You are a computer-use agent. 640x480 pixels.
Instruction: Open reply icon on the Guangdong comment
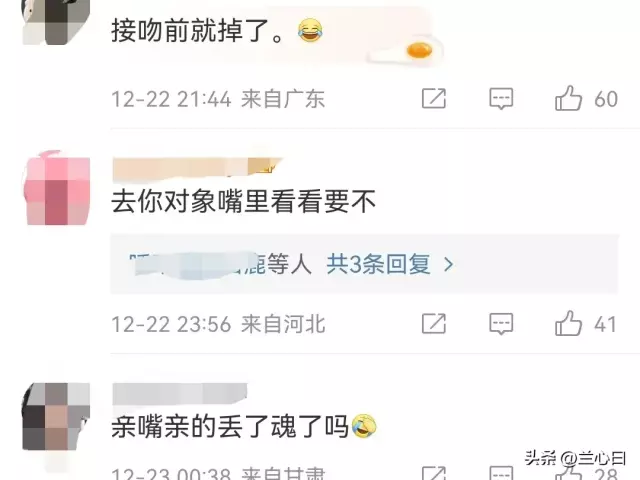click(501, 99)
